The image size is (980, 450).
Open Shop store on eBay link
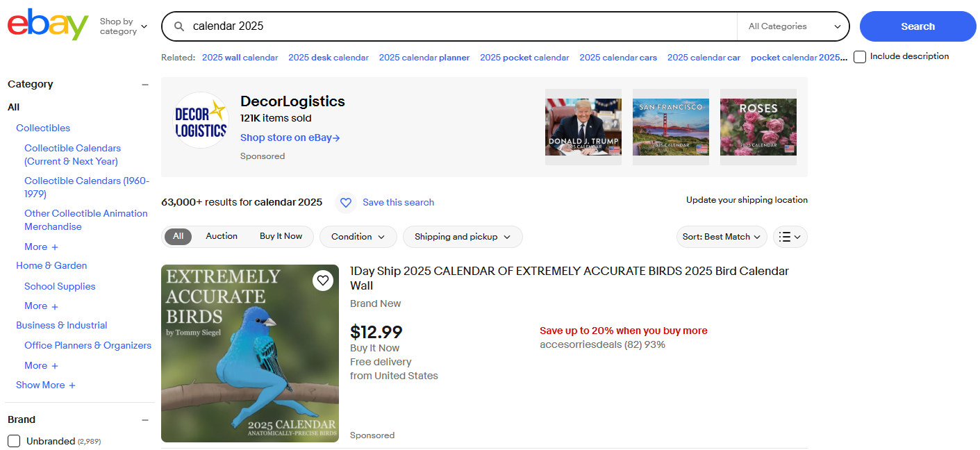tap(290, 137)
